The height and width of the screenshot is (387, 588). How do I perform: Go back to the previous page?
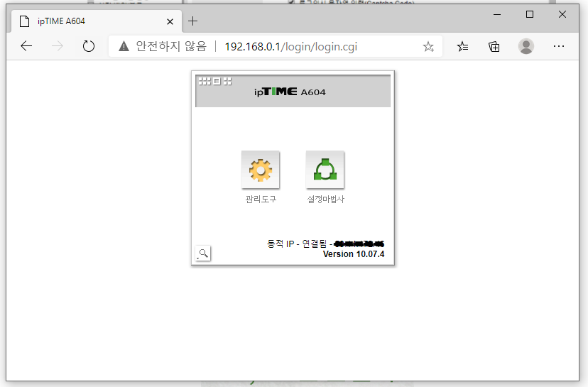pos(26,46)
